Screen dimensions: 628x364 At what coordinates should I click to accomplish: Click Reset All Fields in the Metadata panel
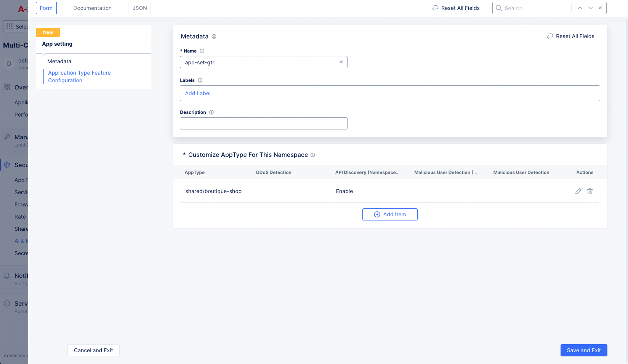[x=570, y=36]
